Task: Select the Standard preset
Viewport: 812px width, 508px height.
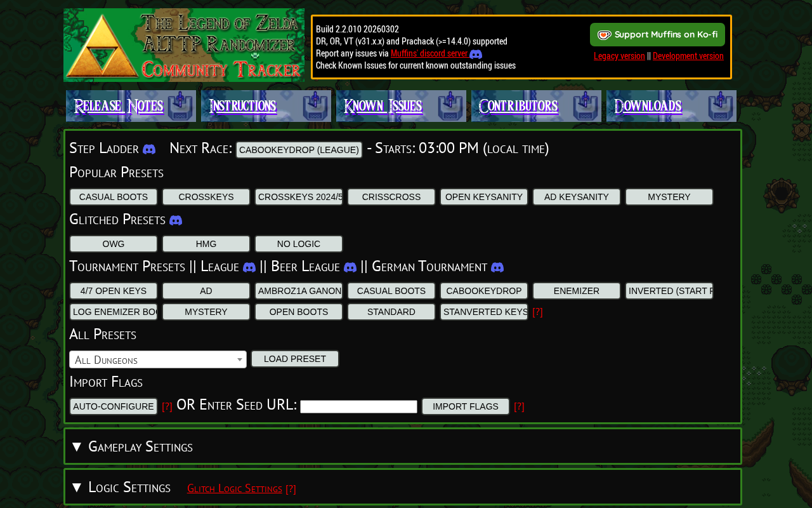Action: pyautogui.click(x=391, y=312)
